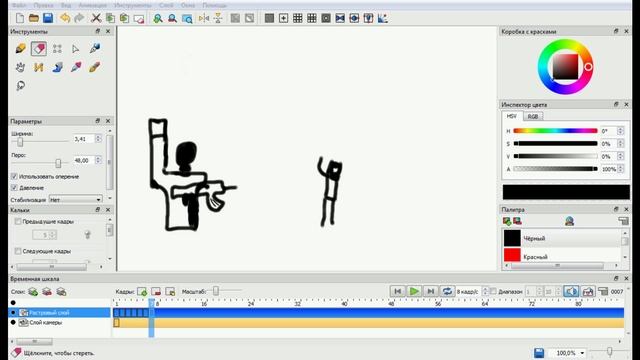Switch to the RGB tab

point(533,117)
